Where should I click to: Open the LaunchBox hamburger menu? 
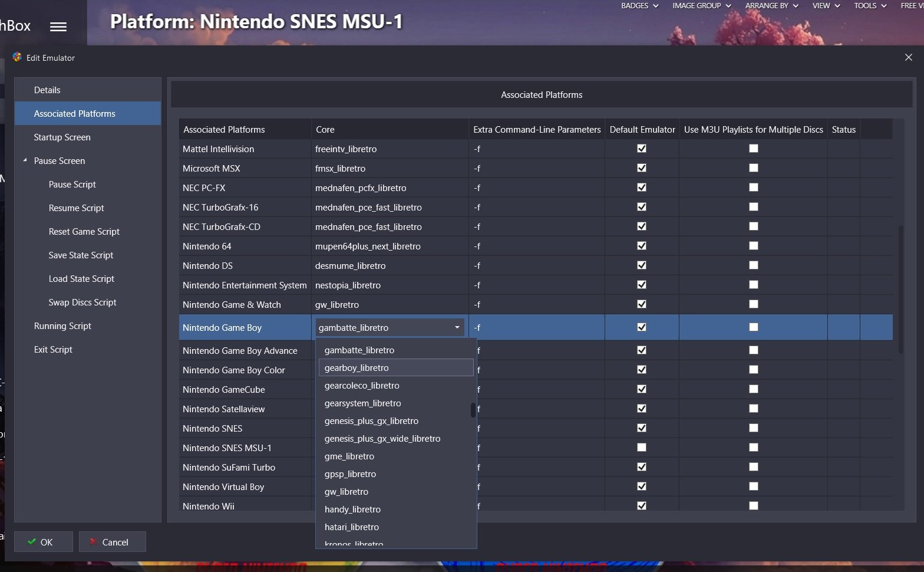coord(58,27)
